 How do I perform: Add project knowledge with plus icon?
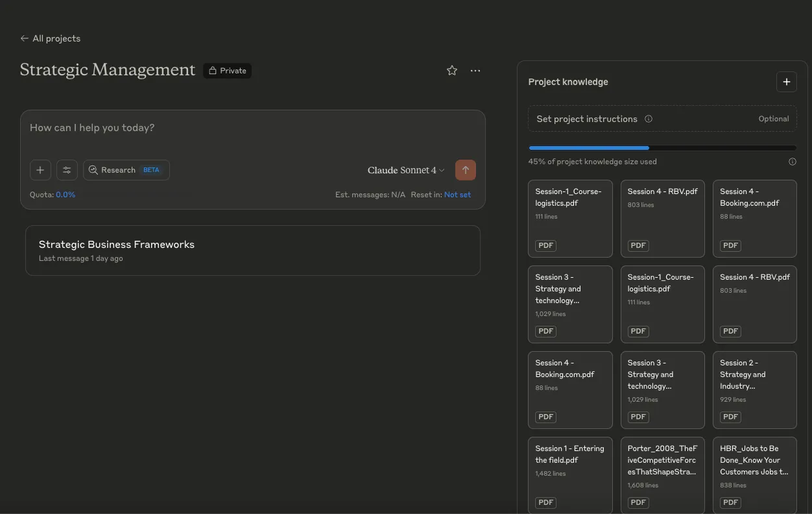tap(787, 82)
